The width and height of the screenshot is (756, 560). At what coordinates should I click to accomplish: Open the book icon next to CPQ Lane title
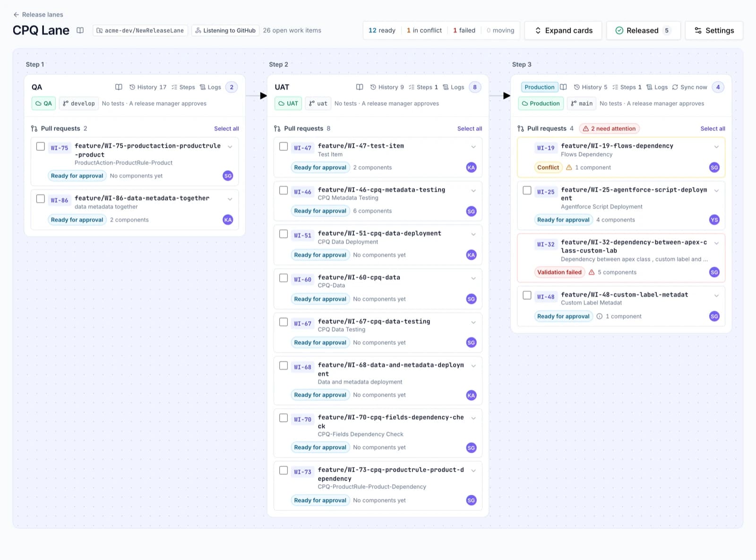pos(80,30)
